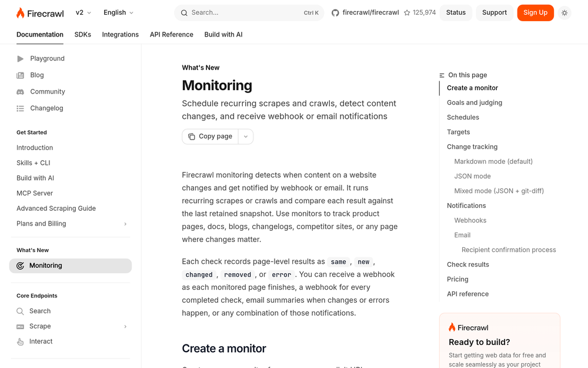
Task: Jump to Create a monitor section
Action: pos(472,88)
